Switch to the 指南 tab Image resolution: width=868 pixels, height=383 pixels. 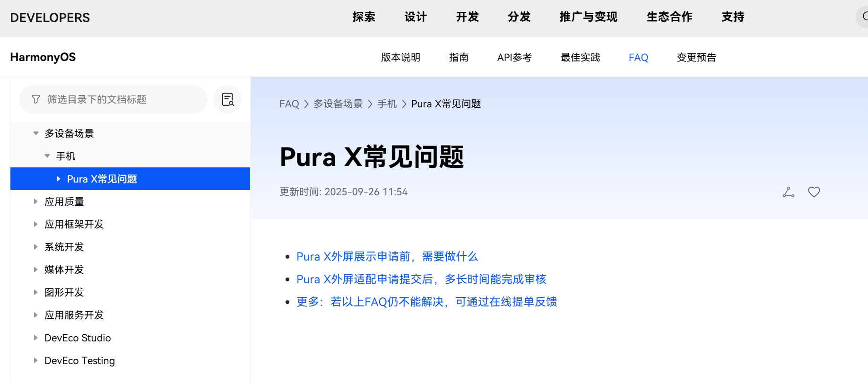point(459,57)
